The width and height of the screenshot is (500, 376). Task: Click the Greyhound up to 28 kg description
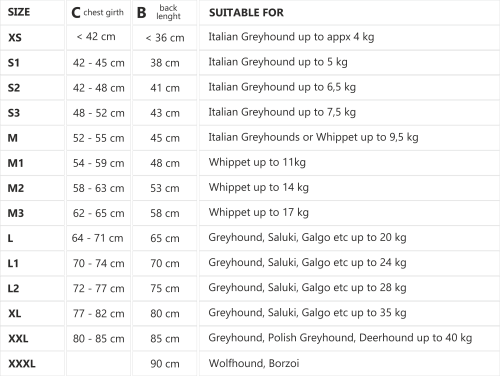click(307, 288)
